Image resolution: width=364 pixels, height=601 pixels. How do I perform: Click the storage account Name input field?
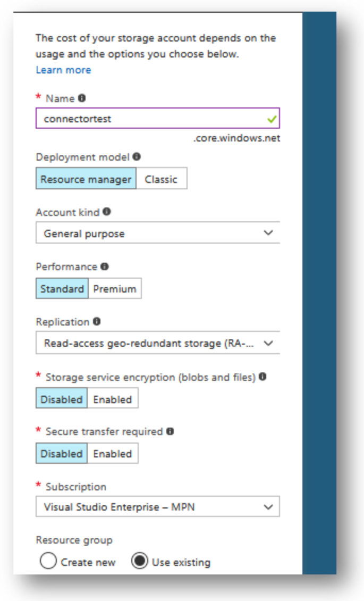(x=158, y=119)
